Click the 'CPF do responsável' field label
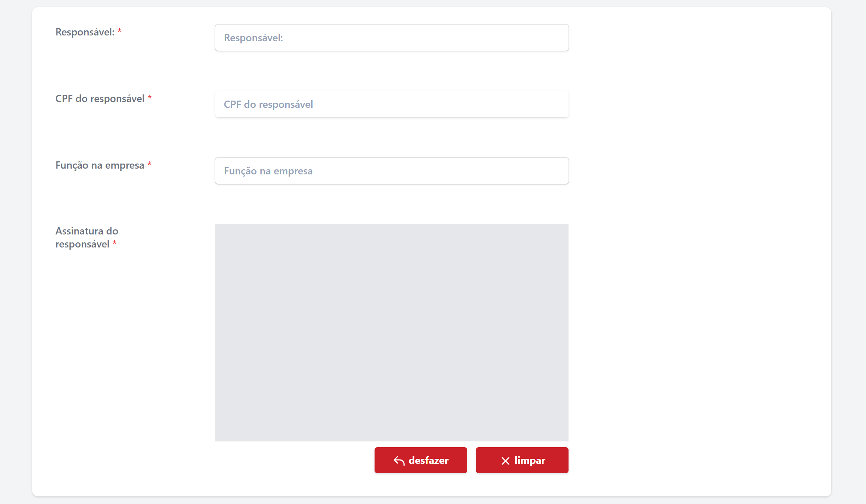The image size is (866, 504). 100,99
